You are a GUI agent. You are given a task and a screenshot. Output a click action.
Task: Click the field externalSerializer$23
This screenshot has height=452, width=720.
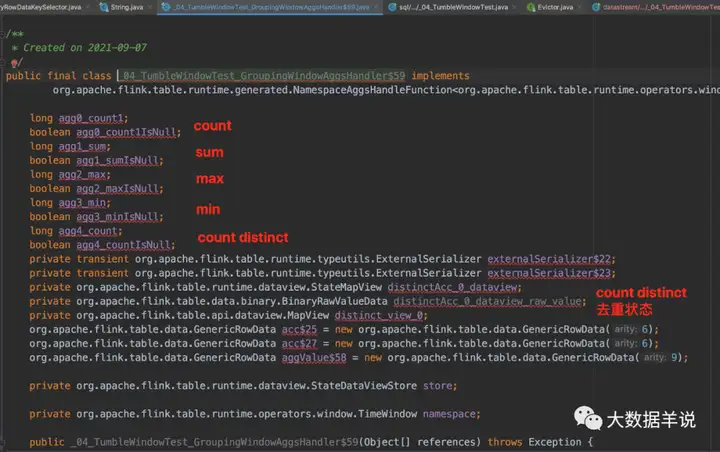pyautogui.click(x=549, y=273)
